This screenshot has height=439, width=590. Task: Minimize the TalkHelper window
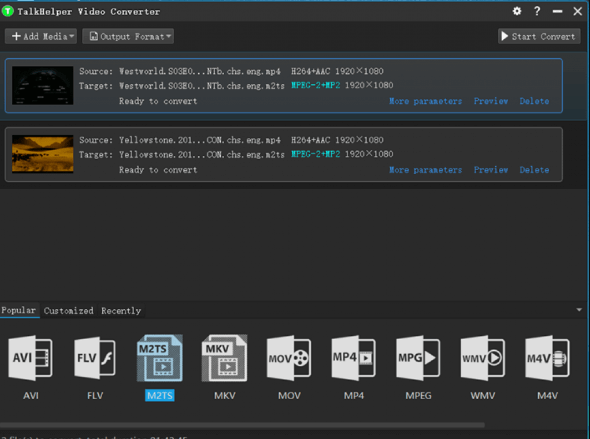click(557, 12)
